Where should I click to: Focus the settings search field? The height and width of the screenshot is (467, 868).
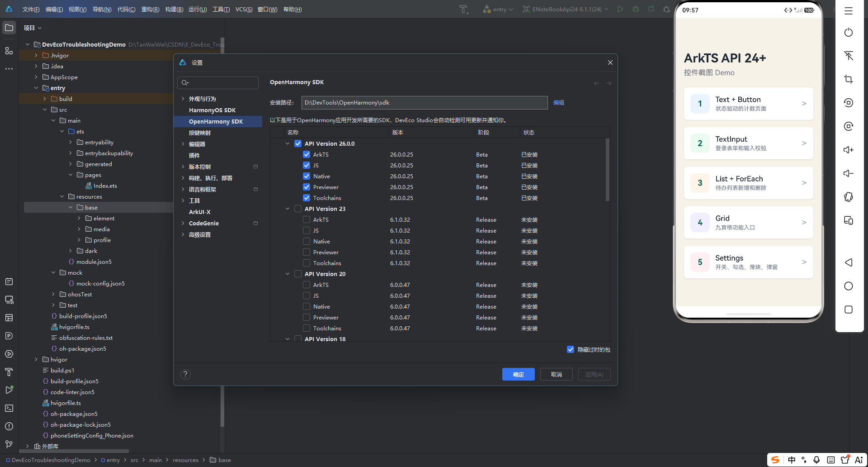(x=218, y=82)
